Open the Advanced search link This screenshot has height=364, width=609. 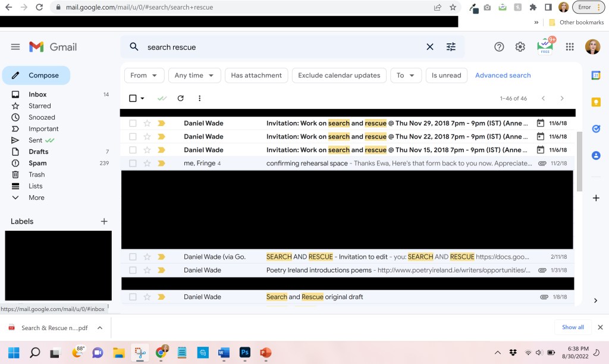[x=503, y=76]
